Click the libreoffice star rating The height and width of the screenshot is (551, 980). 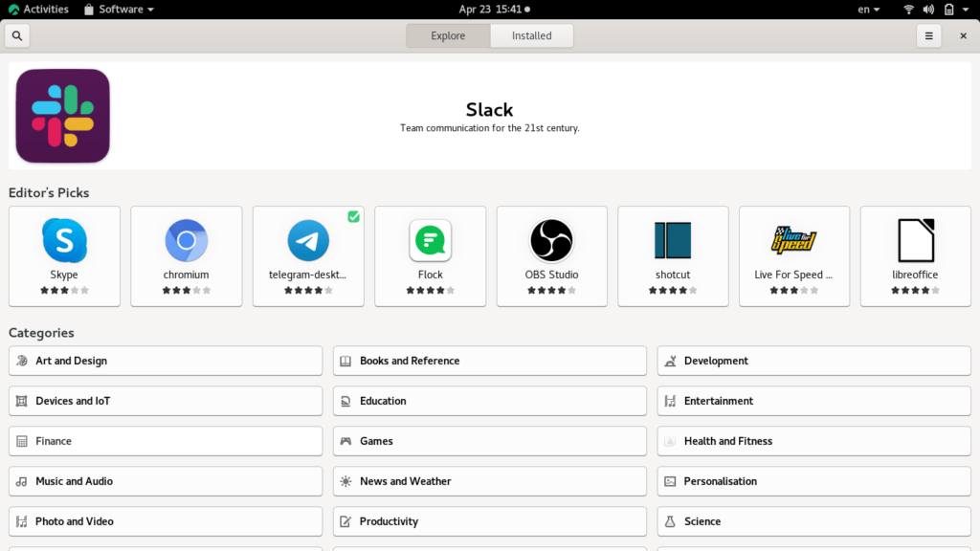[x=916, y=290]
